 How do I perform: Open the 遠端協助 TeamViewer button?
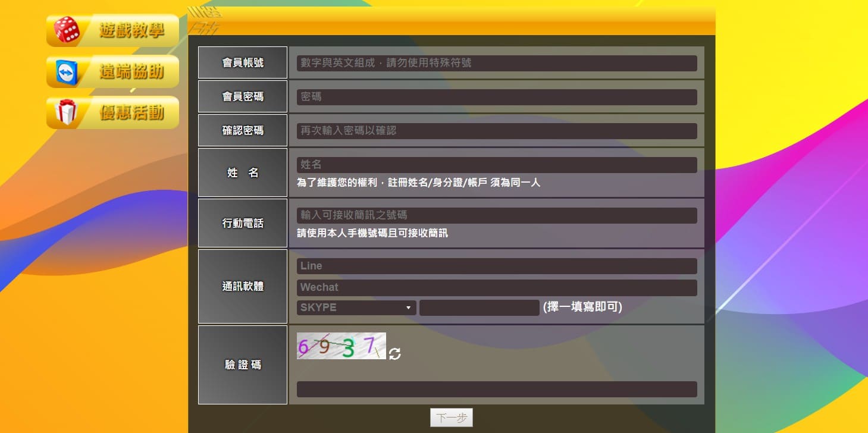[x=112, y=71]
